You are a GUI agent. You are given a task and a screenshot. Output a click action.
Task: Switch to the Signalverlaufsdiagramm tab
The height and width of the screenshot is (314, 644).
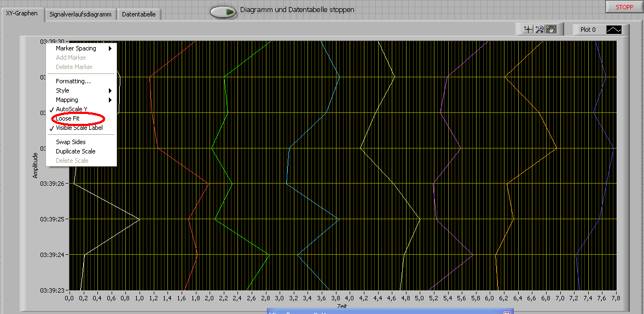point(80,14)
